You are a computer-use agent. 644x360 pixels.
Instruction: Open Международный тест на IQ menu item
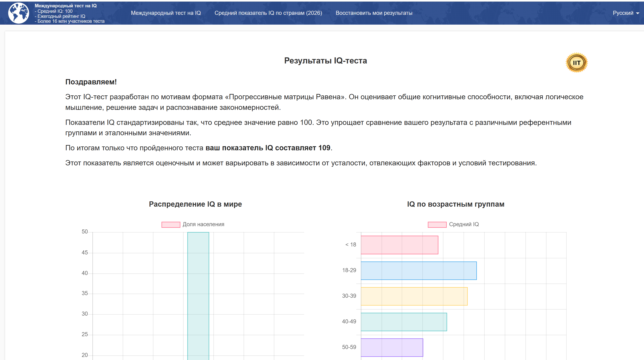pyautogui.click(x=166, y=13)
